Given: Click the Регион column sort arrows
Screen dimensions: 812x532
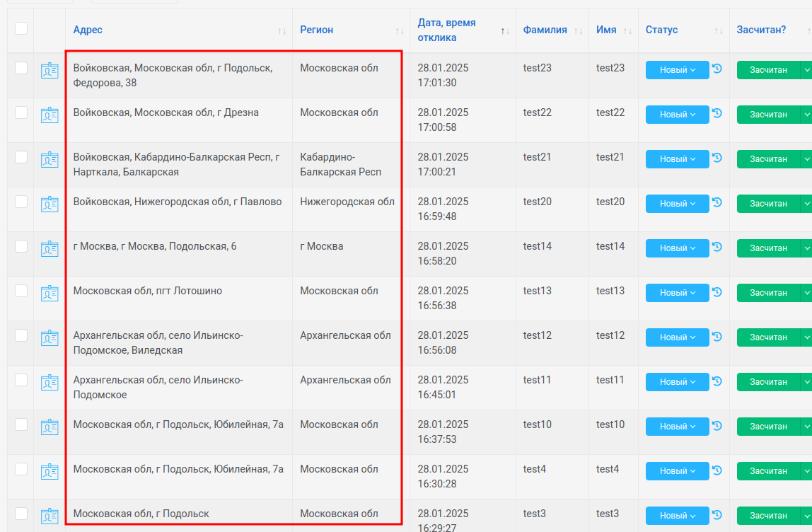Looking at the screenshot, I should point(400,30).
